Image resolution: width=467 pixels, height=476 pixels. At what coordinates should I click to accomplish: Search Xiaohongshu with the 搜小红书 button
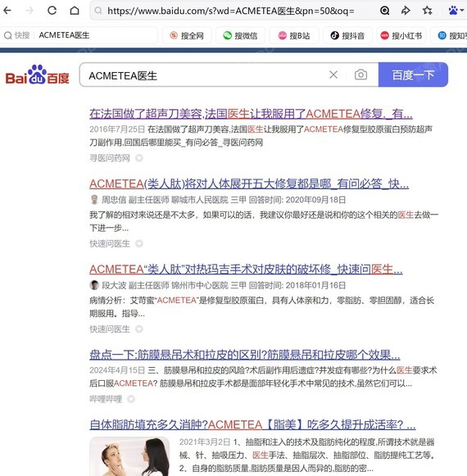[401, 35]
